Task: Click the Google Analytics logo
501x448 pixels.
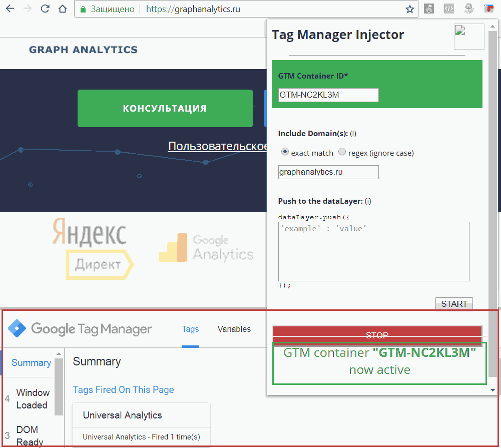Action: [206, 248]
